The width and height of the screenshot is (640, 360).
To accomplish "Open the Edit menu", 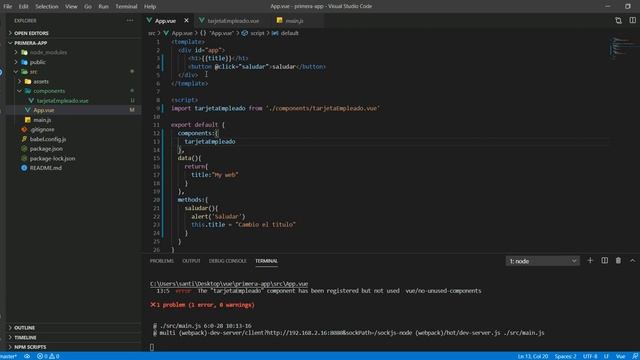I will pos(23,6).
